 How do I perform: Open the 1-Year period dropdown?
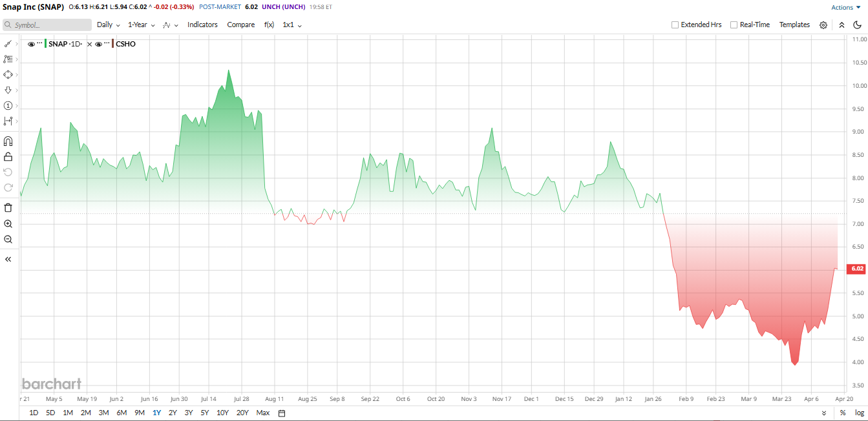coord(141,25)
